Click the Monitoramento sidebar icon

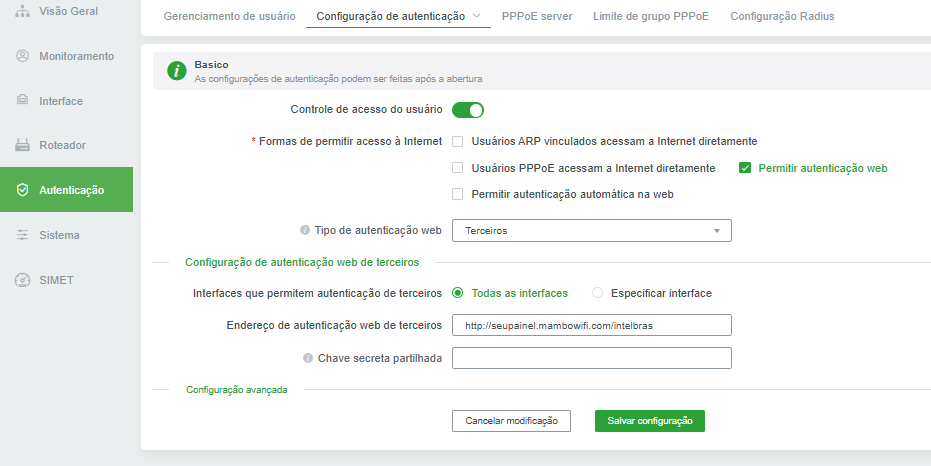(22, 56)
